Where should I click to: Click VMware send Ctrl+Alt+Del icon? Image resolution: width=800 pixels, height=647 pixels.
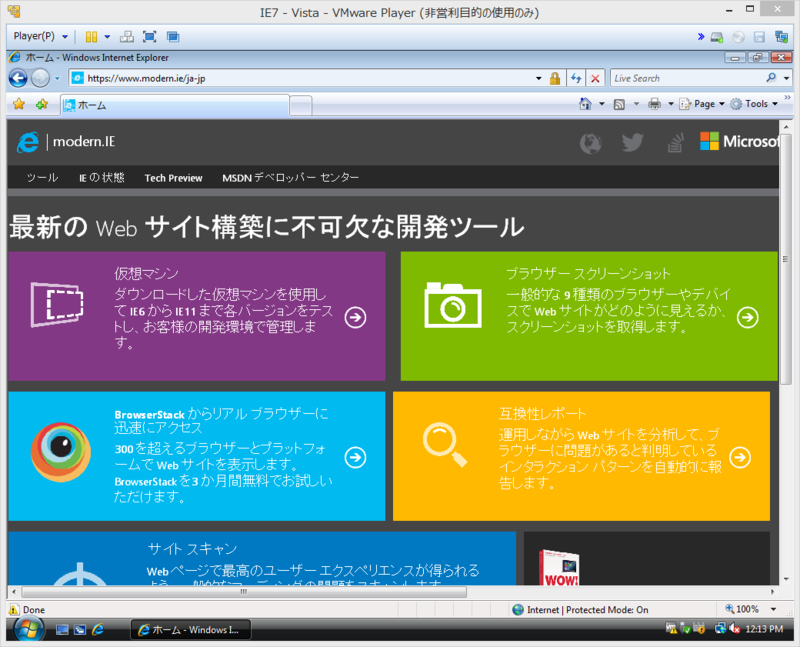pos(127,37)
